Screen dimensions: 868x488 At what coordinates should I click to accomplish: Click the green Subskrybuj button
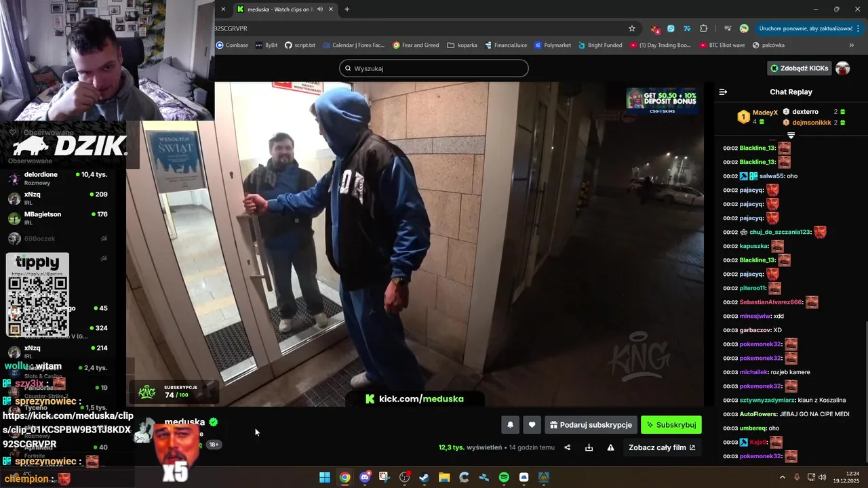coord(671,425)
